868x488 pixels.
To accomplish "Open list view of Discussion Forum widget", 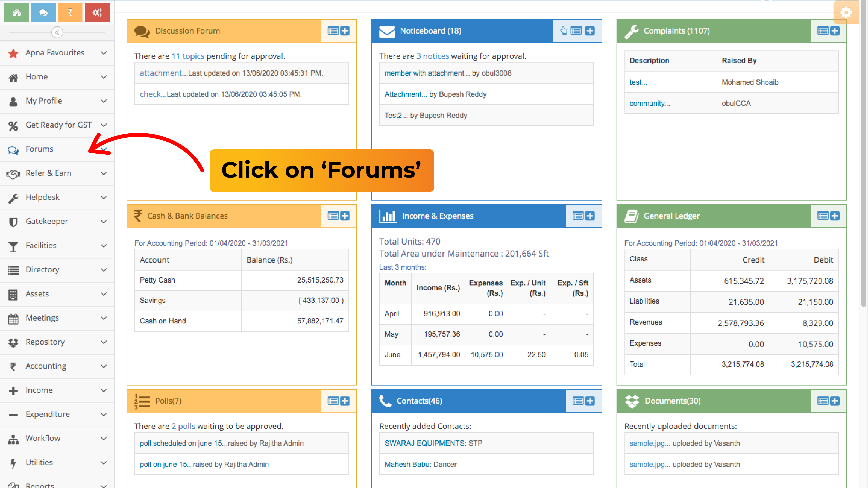I will pyautogui.click(x=333, y=31).
